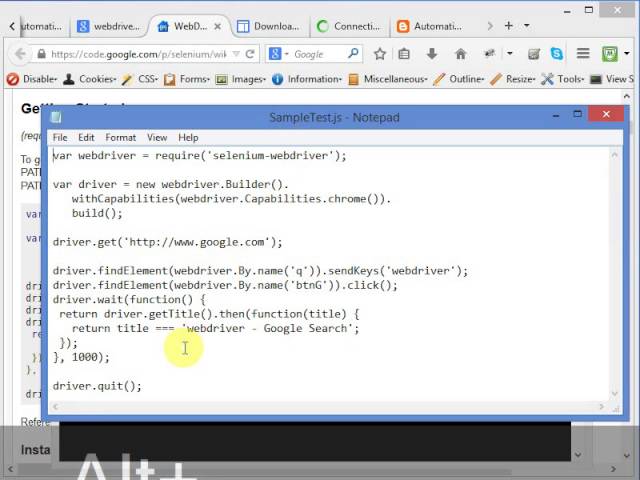The width and height of the screenshot is (640, 480).
Task: Switch to the webdrive... tab
Action: (x=109, y=27)
